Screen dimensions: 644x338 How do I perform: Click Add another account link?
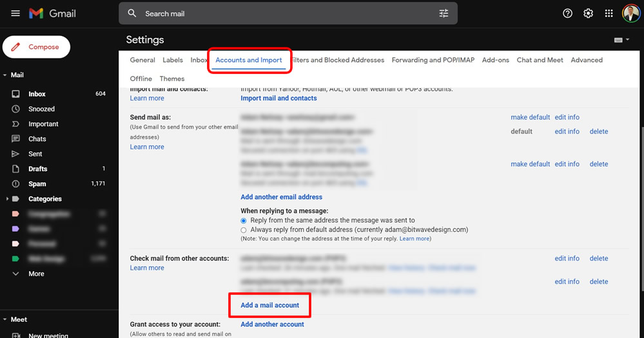(272, 324)
